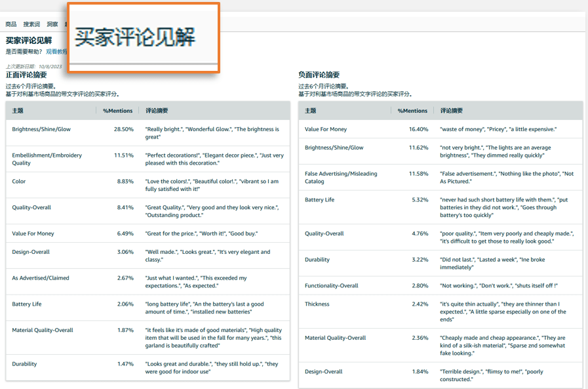Click the 2.67% mentions value

coord(125,278)
